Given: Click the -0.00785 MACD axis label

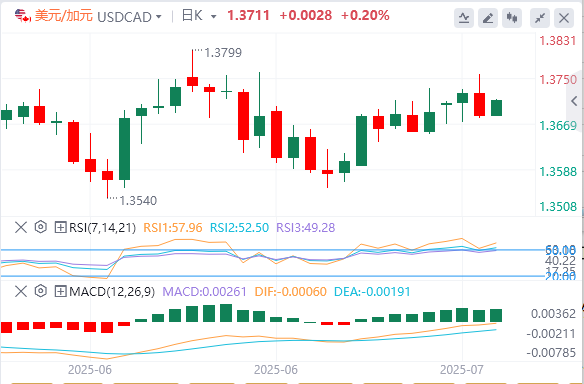Looking at the screenshot, I should click(x=551, y=352).
